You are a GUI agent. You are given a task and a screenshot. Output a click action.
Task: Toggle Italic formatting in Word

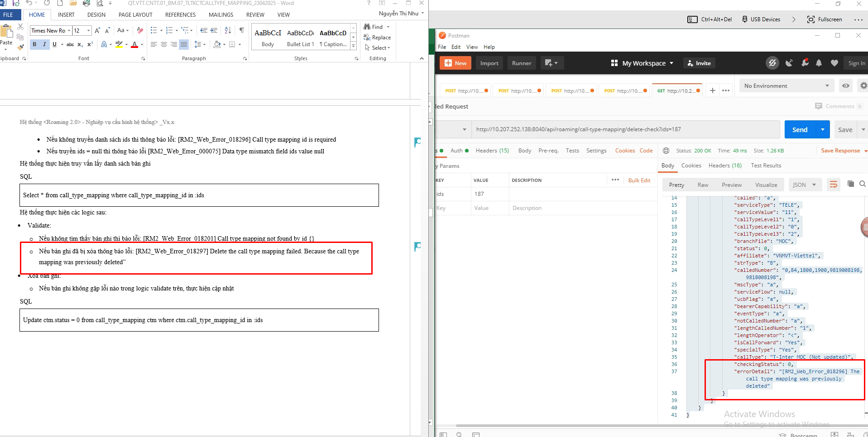(x=44, y=44)
